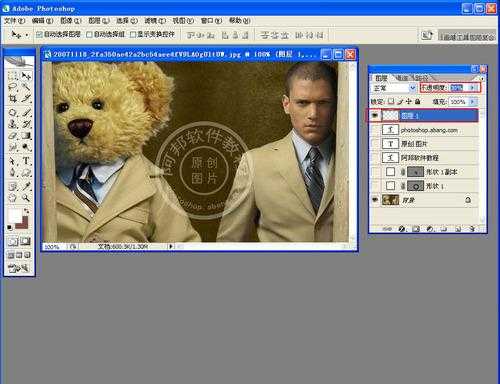Select the Healing Brush tool
This screenshot has height=384, width=500.
[x=13, y=113]
